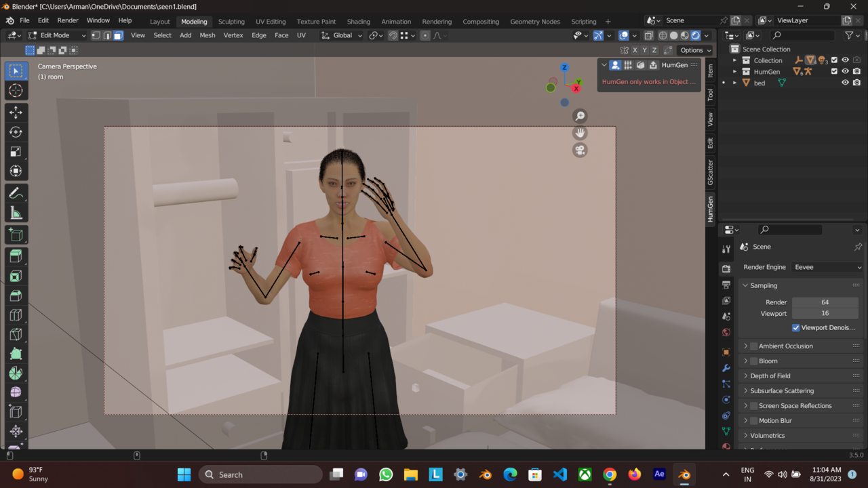Viewport: 868px width, 488px height.
Task: Hide the bed object with its eye toggle
Action: 845,82
